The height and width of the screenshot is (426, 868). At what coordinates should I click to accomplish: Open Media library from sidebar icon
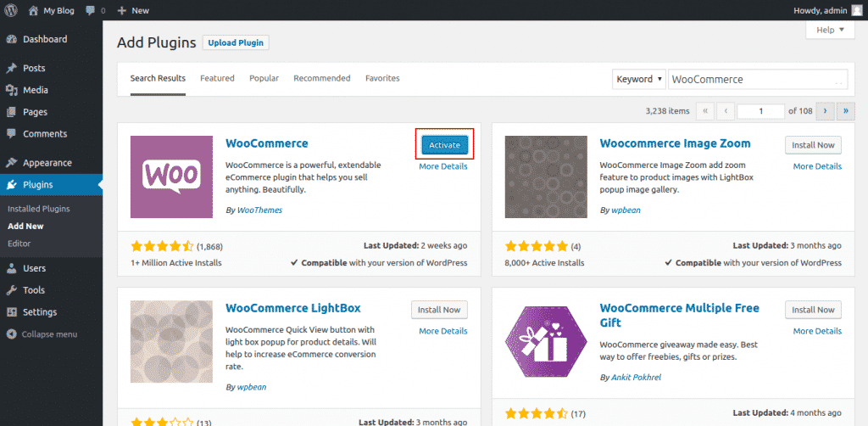tap(11, 90)
